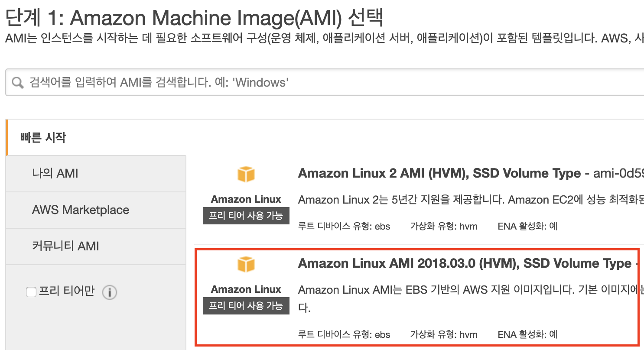
Task: Click 루트 디바이스 유형: ebs in AMI 2018.03.0 row
Action: (x=344, y=334)
